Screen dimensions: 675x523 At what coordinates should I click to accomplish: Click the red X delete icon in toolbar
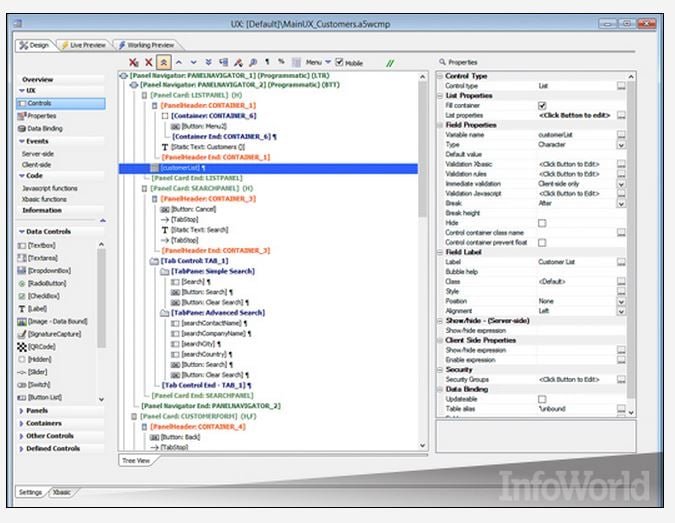coord(148,62)
